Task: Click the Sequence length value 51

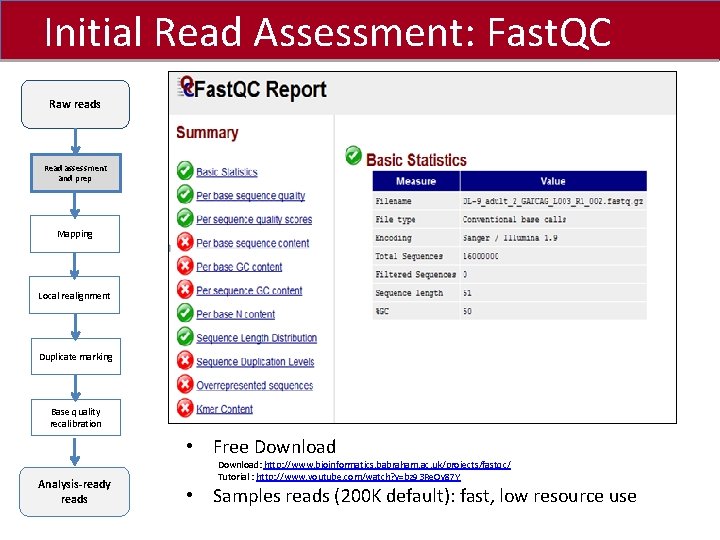Action: [467, 293]
